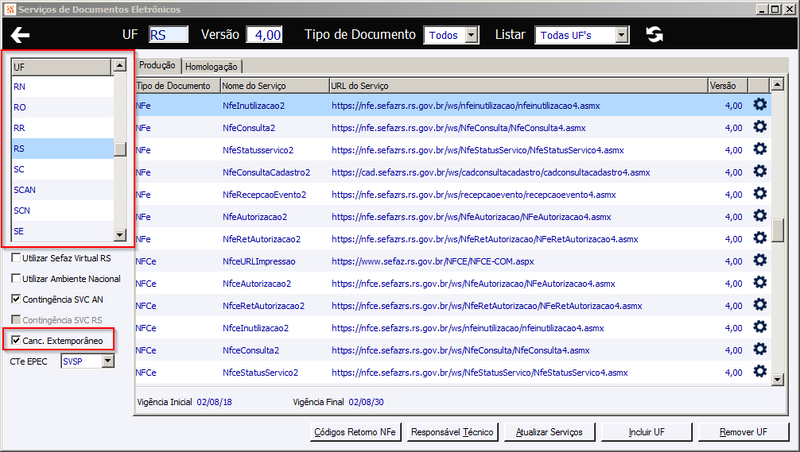
Task: Select the NfceStatusServico2 service name
Action: point(260,372)
